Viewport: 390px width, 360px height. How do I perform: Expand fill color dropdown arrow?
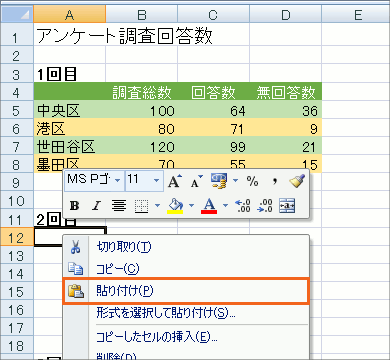(x=191, y=206)
